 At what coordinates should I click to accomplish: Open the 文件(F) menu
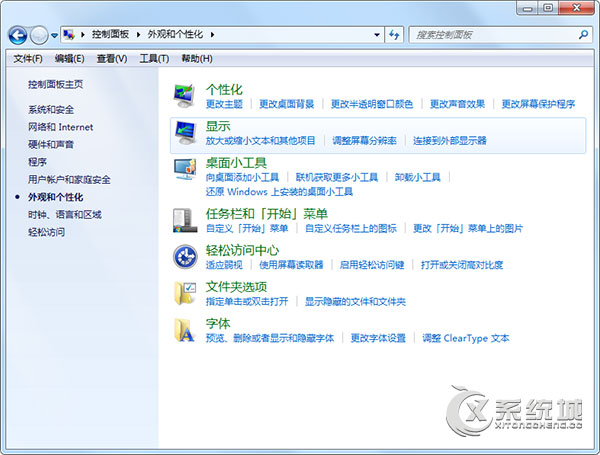tap(28, 59)
